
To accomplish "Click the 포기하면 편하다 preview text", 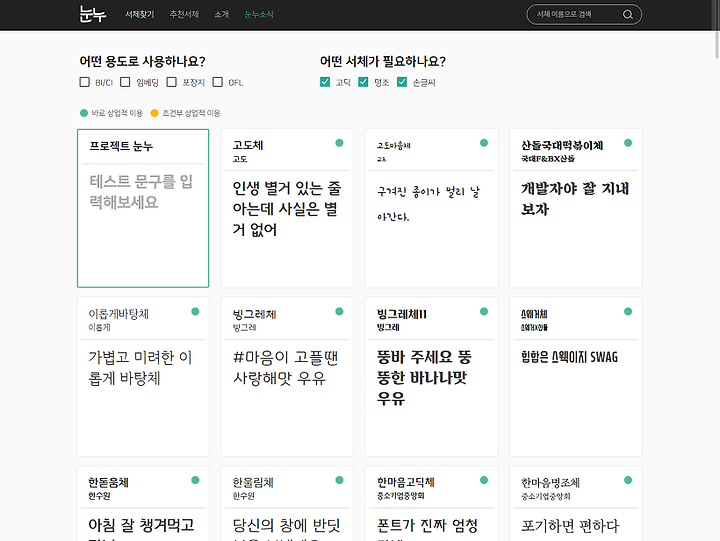I will 570,525.
